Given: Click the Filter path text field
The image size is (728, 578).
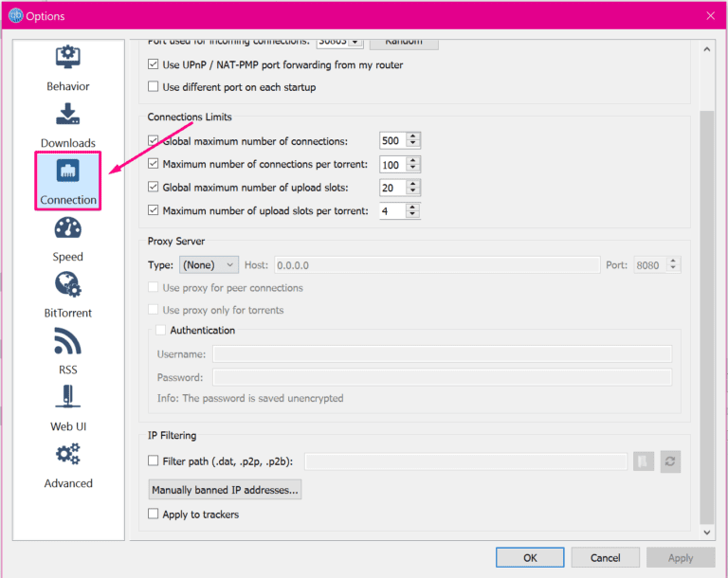Looking at the screenshot, I should pyautogui.click(x=465, y=461).
